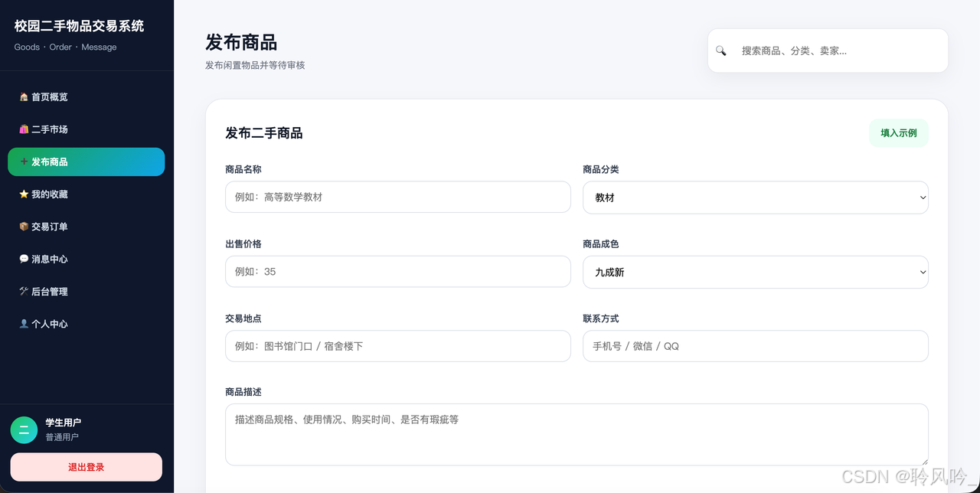The height and width of the screenshot is (493, 980).
Task: Click the 交易地点 input field
Action: click(398, 346)
